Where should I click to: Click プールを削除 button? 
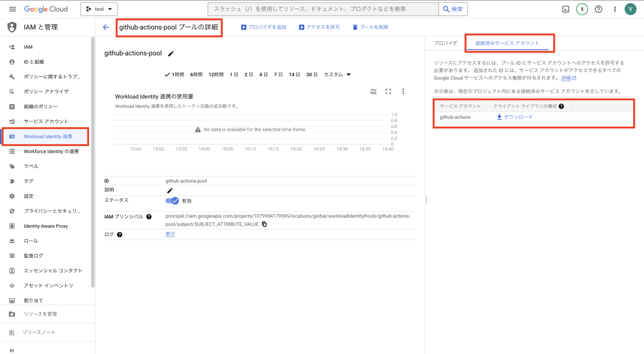coord(370,27)
